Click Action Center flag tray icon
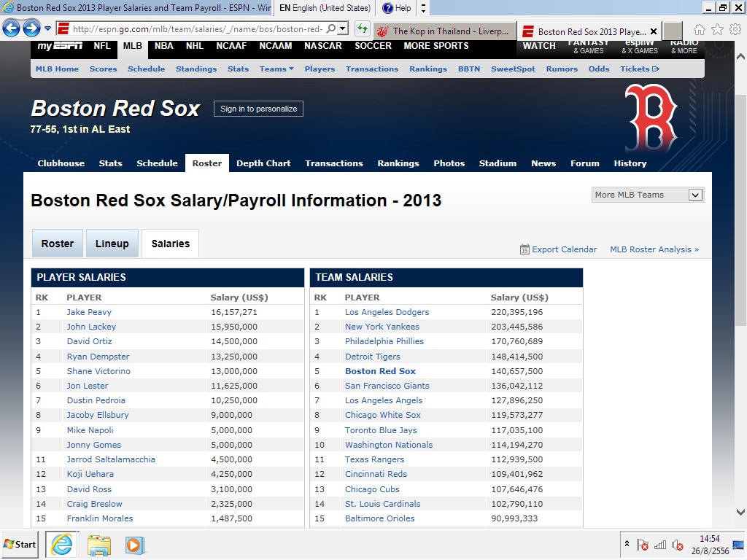Viewport: 747px width, 560px height. pos(642,545)
